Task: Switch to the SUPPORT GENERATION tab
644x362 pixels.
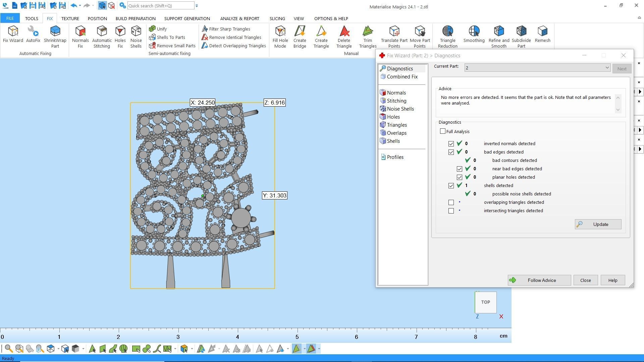Action: [187, 18]
